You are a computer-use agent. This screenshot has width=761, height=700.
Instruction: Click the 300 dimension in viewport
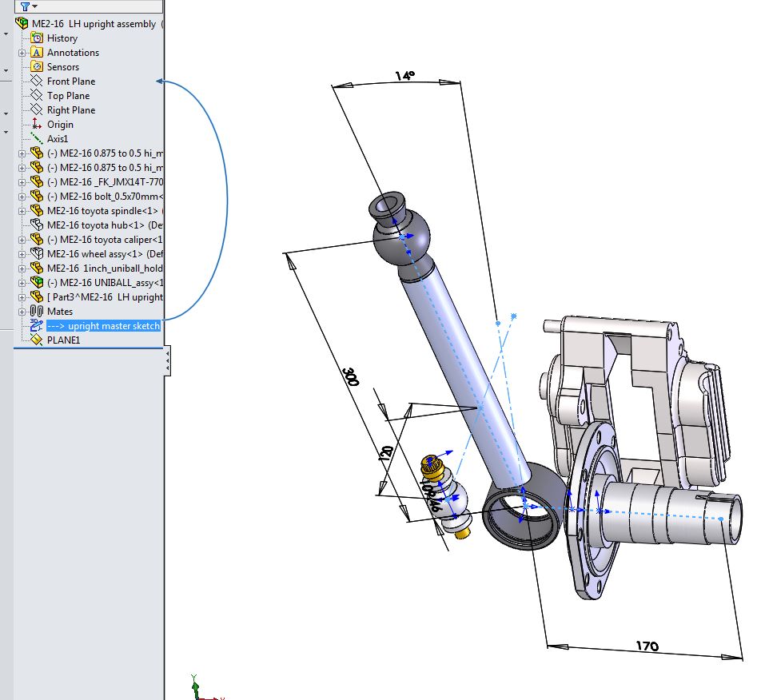[350, 377]
